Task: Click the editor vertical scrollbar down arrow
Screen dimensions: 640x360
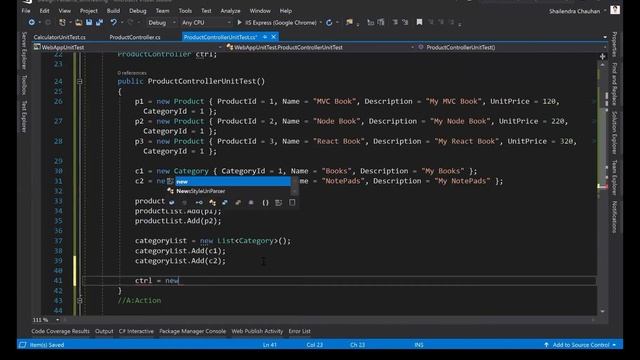Action: pyautogui.click(x=602, y=311)
